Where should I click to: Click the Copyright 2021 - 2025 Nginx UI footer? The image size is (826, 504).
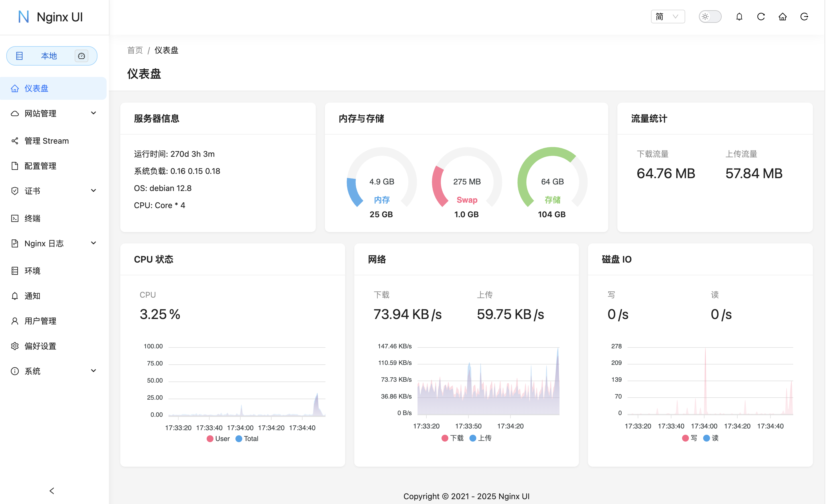[x=466, y=496]
